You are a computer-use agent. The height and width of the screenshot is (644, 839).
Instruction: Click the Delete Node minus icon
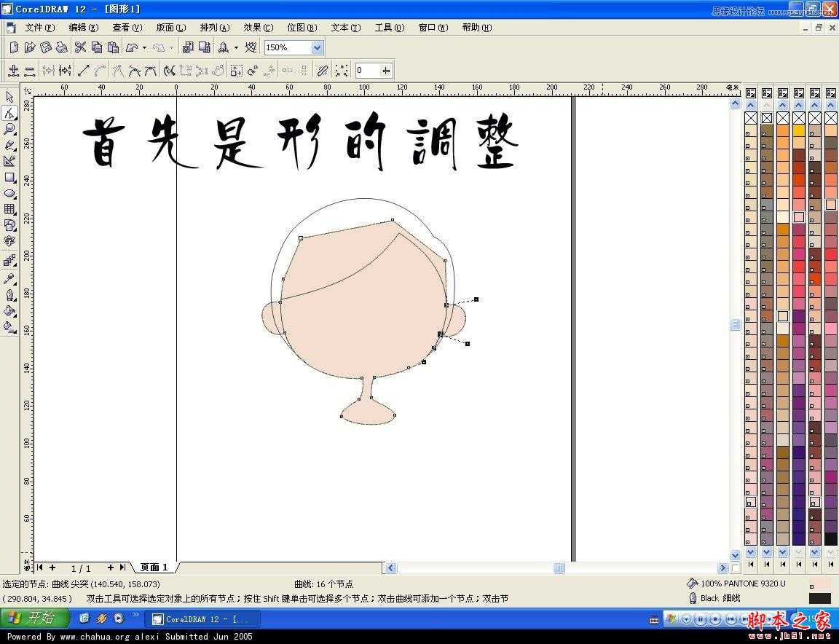pyautogui.click(x=30, y=71)
